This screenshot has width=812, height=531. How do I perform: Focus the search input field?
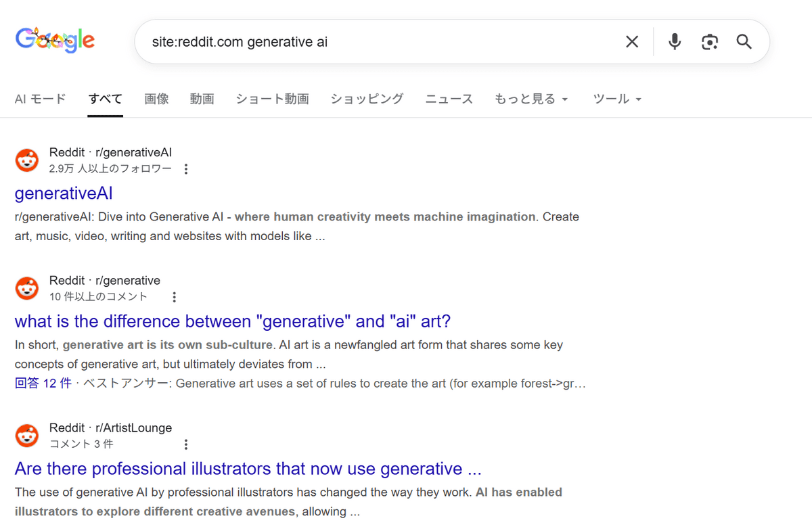[372, 42]
